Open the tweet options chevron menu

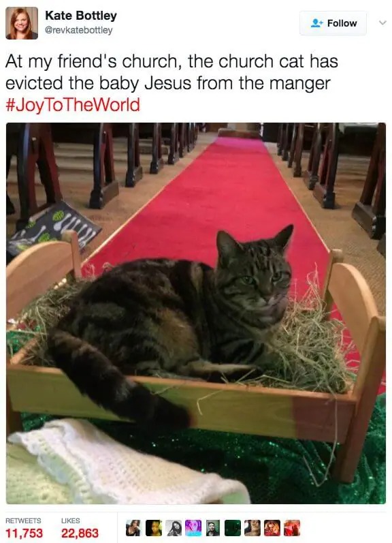point(382,23)
